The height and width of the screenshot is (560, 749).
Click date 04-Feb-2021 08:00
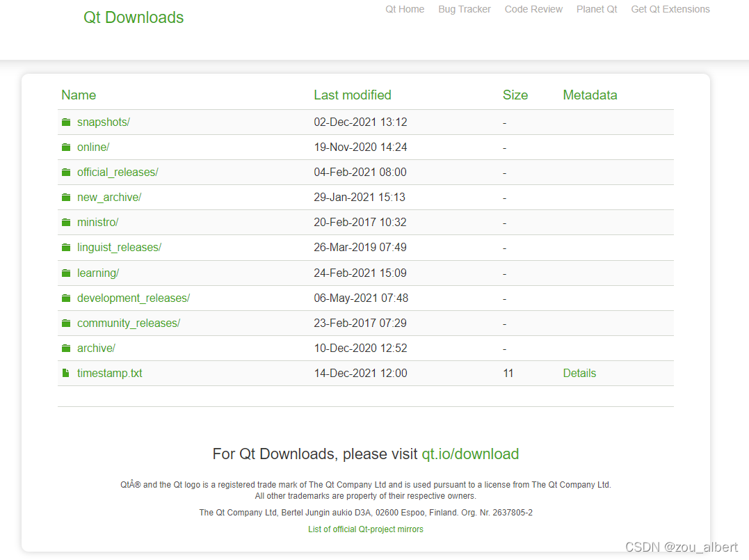click(x=360, y=173)
